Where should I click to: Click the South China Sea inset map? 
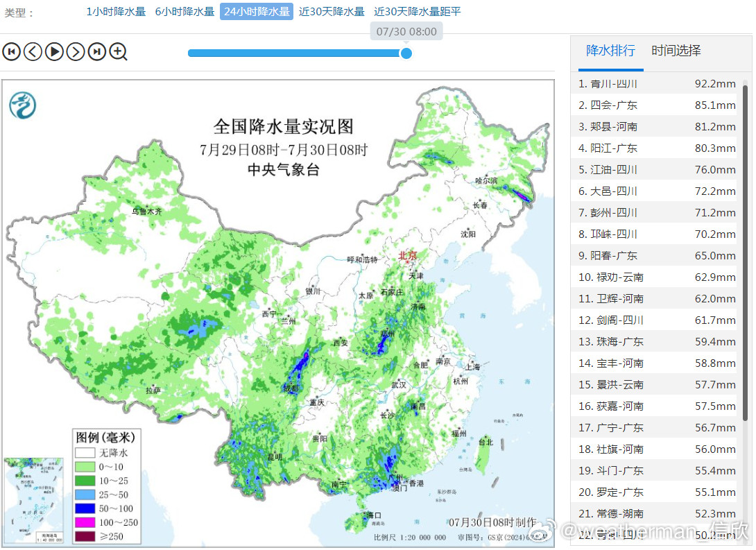coord(33,500)
